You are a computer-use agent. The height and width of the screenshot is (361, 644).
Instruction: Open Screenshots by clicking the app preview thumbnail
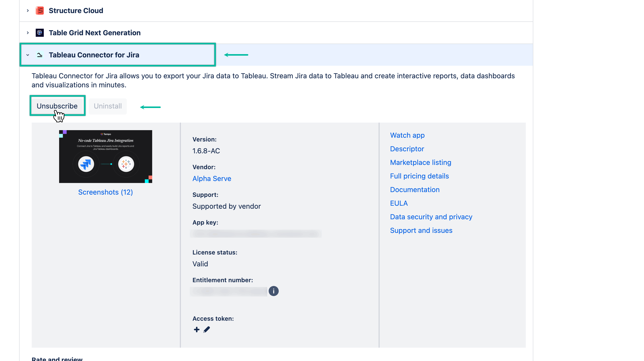click(105, 156)
